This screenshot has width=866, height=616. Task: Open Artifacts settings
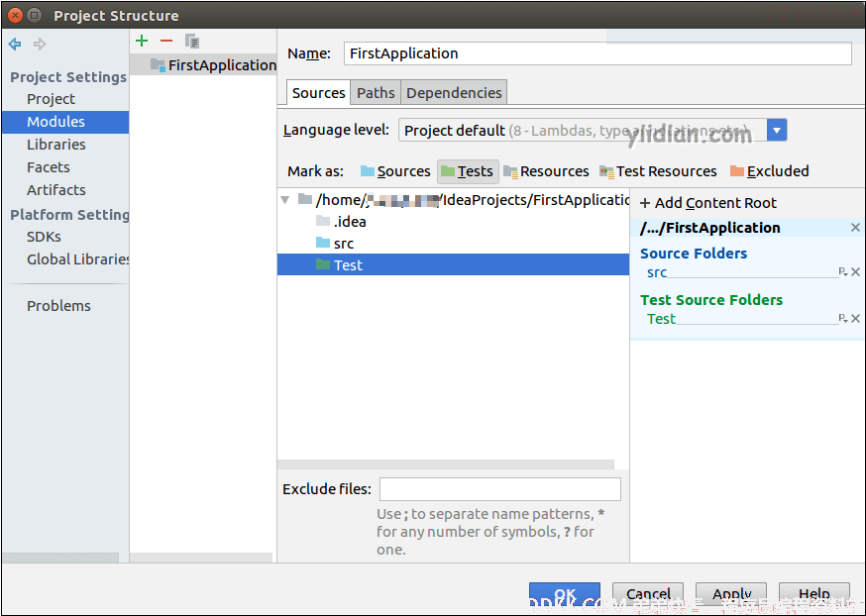tap(56, 190)
